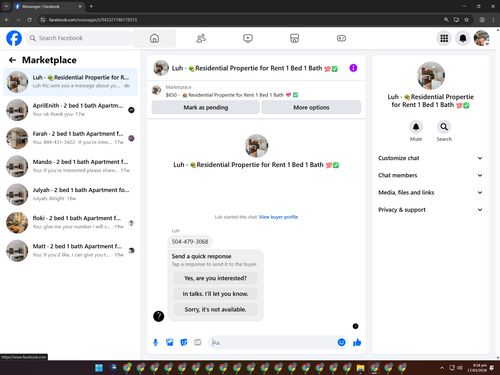
Task: Click the sender avatar beside quick responses
Action: point(158,316)
